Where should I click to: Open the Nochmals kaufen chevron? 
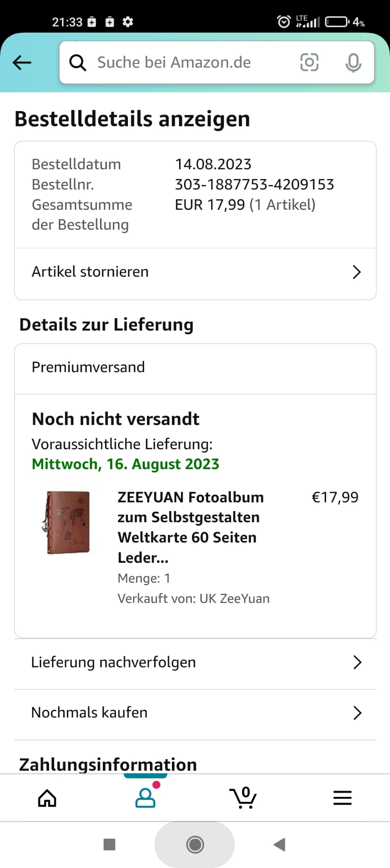[357, 713]
